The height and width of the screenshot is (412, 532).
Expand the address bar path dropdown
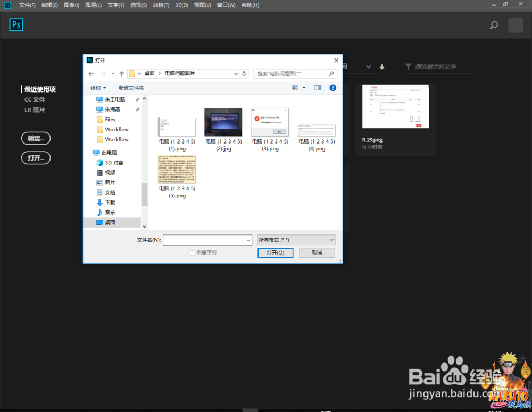point(236,73)
